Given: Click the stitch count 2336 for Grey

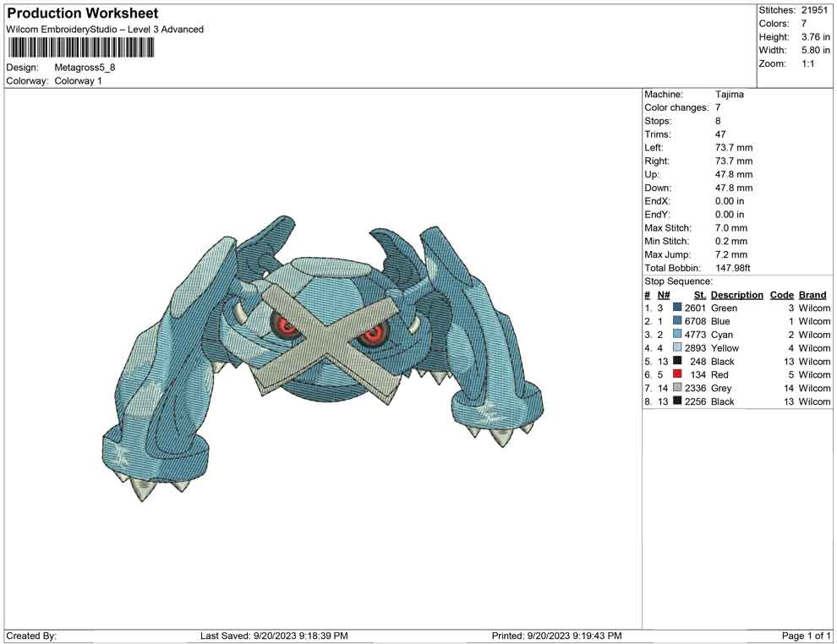Looking at the screenshot, I should pos(696,388).
